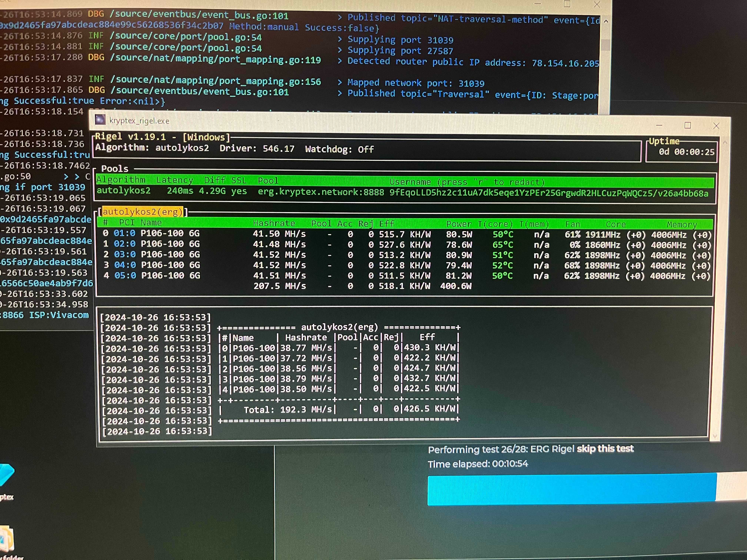Image resolution: width=747 pixels, height=560 pixels.
Task: Close the kryptex_rigel.exe window
Action: [716, 126]
